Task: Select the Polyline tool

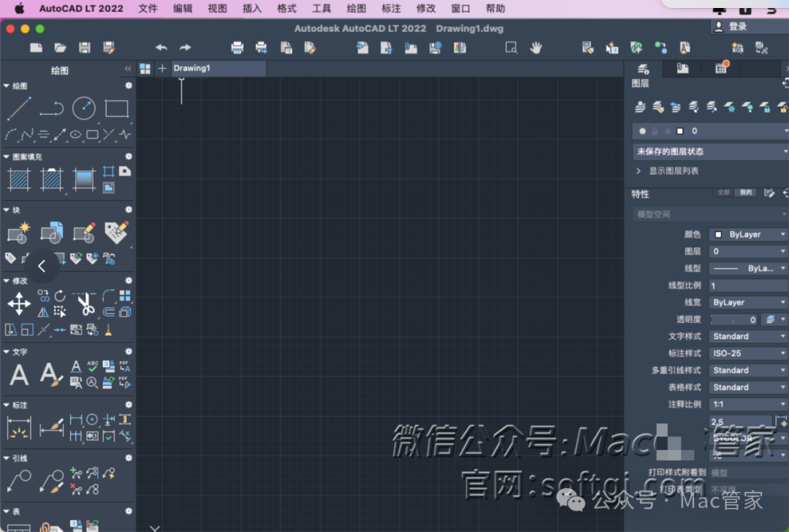Action: coord(52,109)
